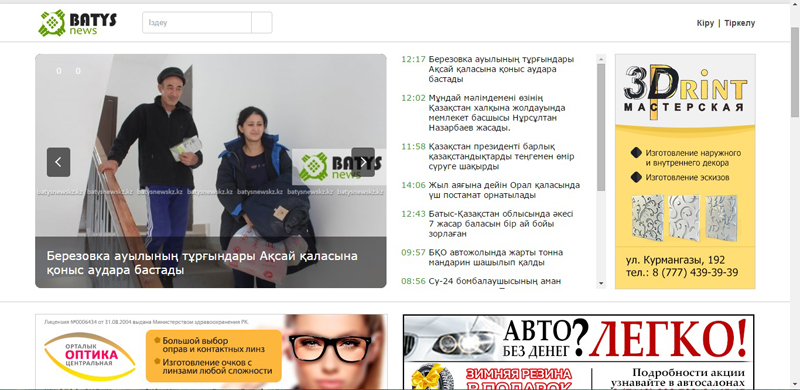Submit search with button beside Іздеу field
This screenshot has width=800, height=390.
(x=262, y=23)
